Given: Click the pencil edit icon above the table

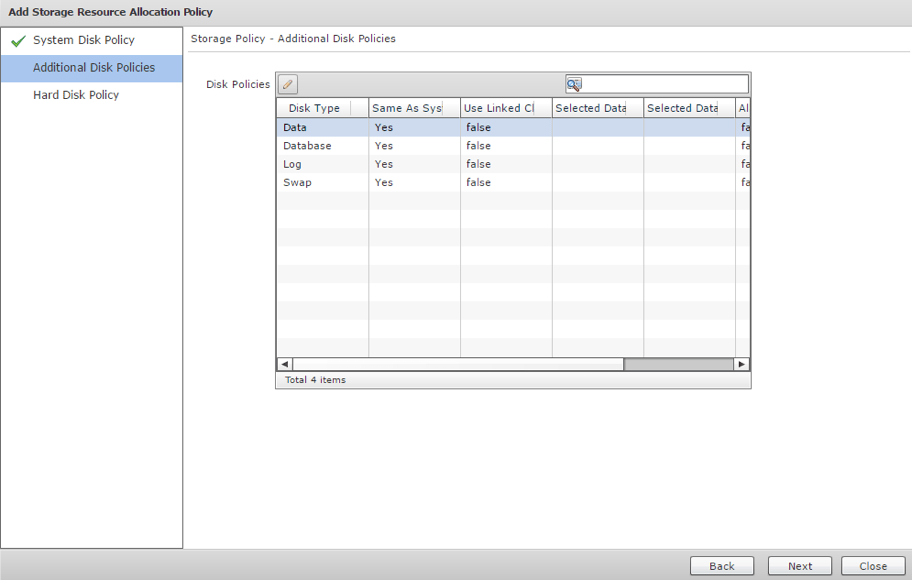Looking at the screenshot, I should tap(290, 83).
